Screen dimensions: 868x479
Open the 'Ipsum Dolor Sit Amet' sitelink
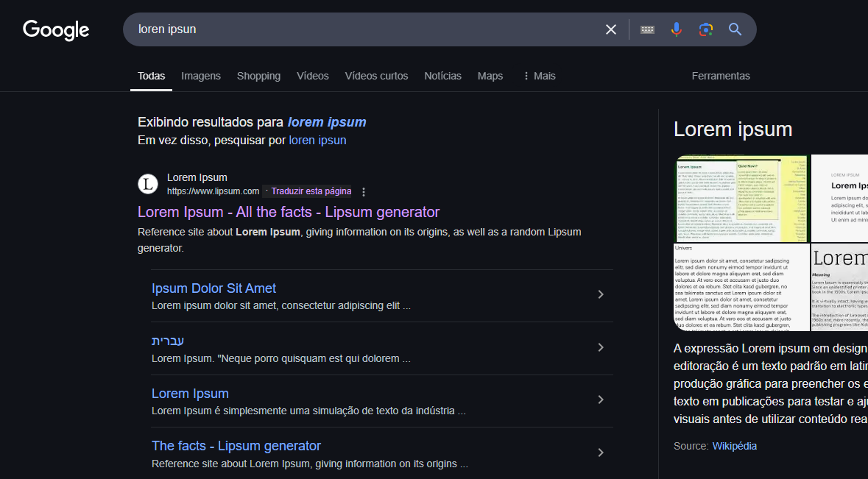click(x=214, y=288)
